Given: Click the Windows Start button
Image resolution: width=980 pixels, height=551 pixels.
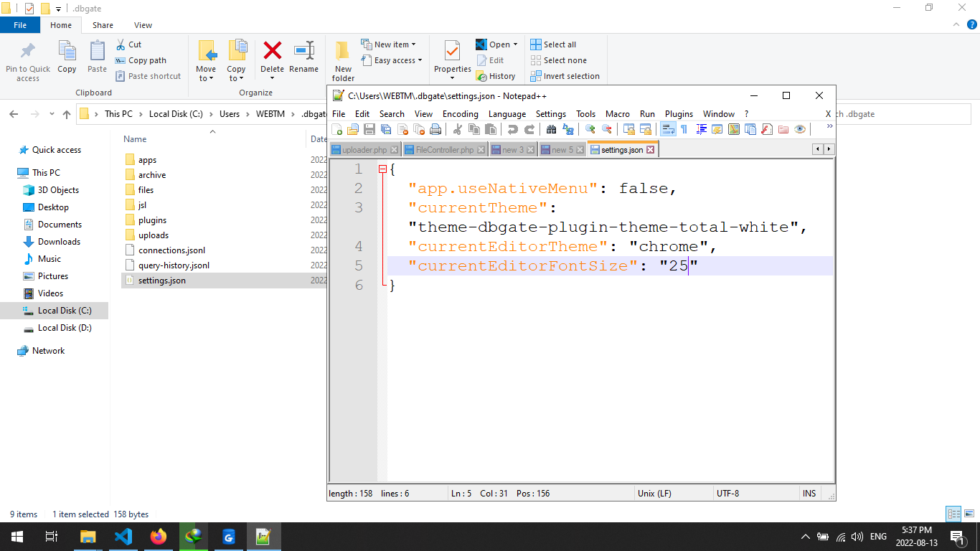Looking at the screenshot, I should pos(17,537).
